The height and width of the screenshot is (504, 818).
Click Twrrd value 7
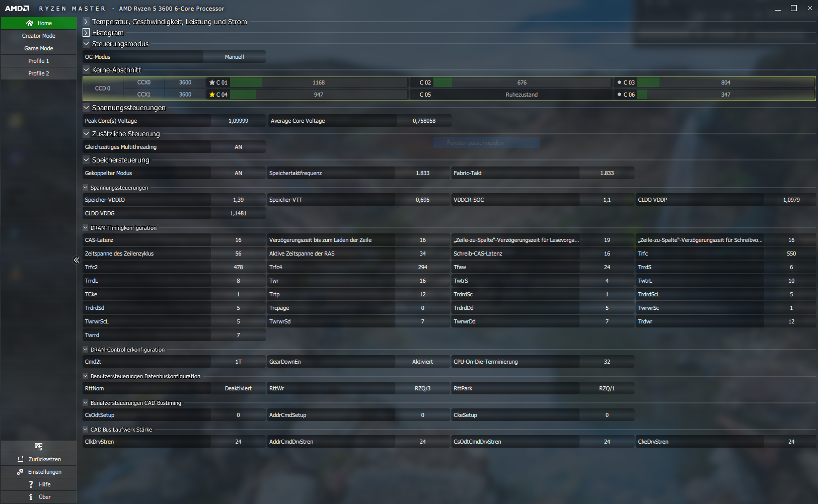point(238,335)
